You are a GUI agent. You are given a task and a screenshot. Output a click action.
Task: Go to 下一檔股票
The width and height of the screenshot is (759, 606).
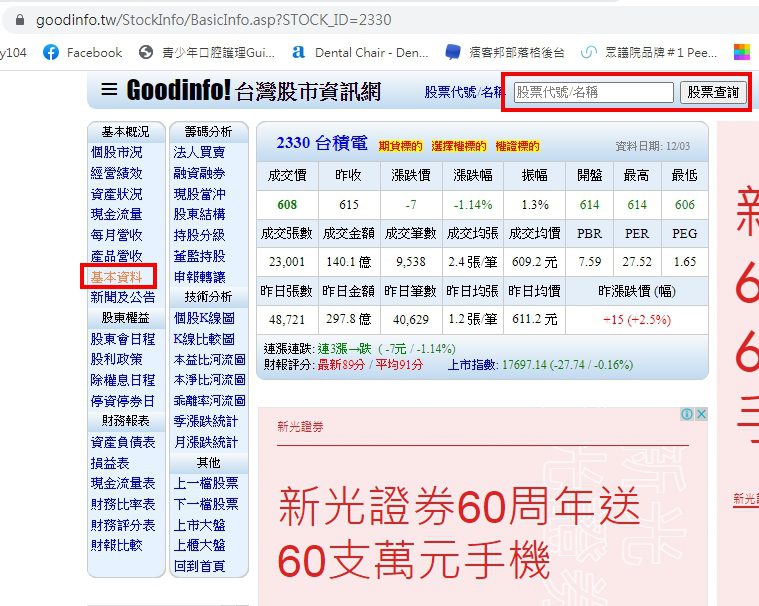[x=206, y=504]
